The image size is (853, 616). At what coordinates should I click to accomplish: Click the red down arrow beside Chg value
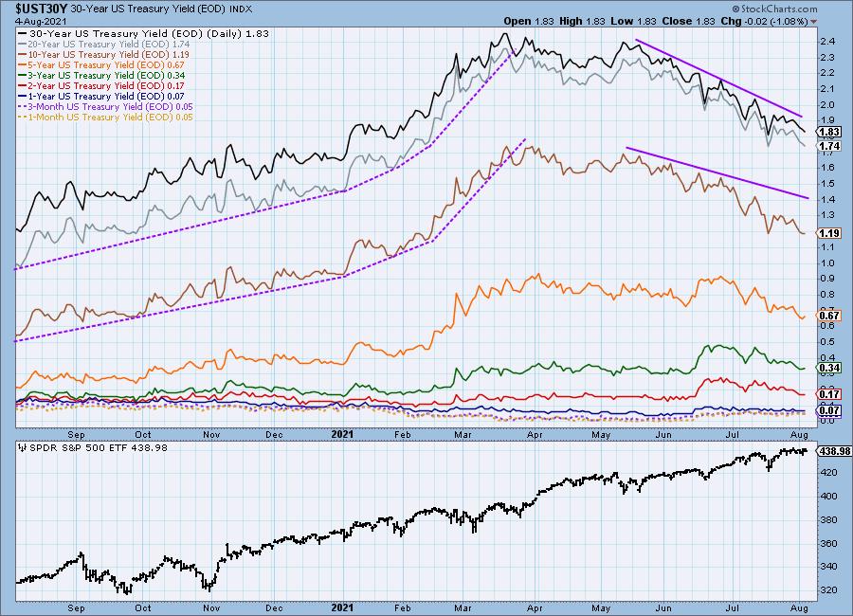pos(814,22)
